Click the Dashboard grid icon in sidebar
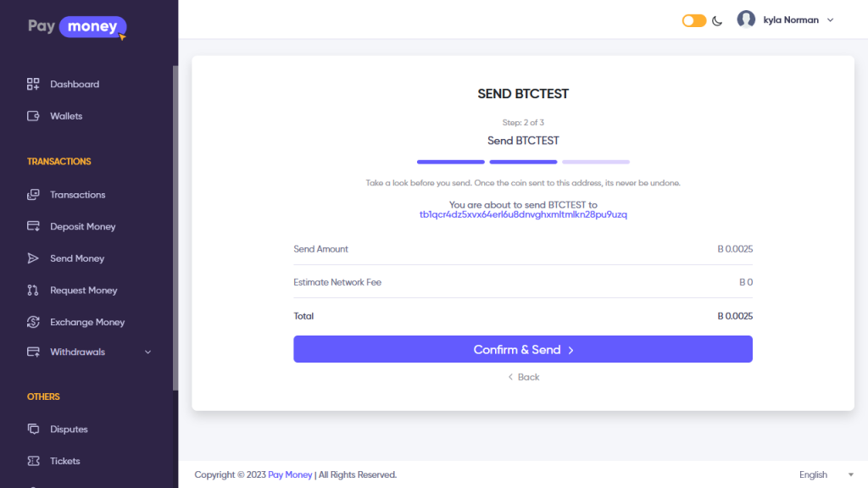The width and height of the screenshot is (868, 488). (x=33, y=84)
